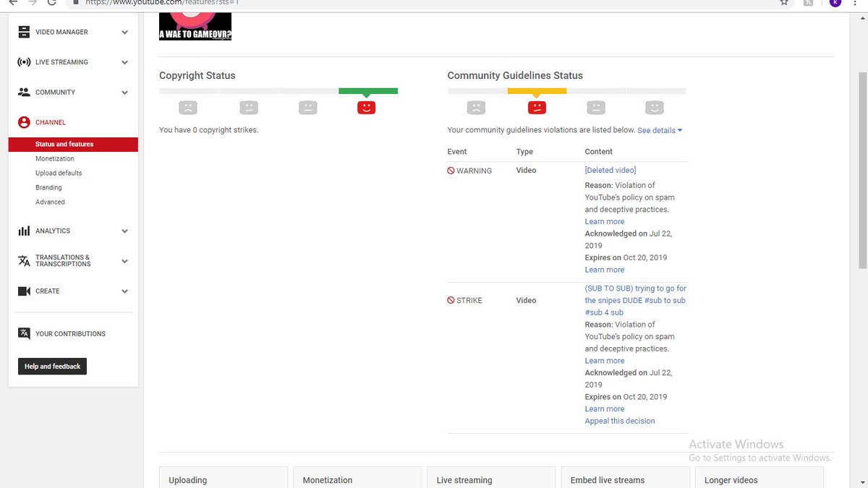
Task: Click the gray sad community guidelines face
Action: [x=476, y=108]
